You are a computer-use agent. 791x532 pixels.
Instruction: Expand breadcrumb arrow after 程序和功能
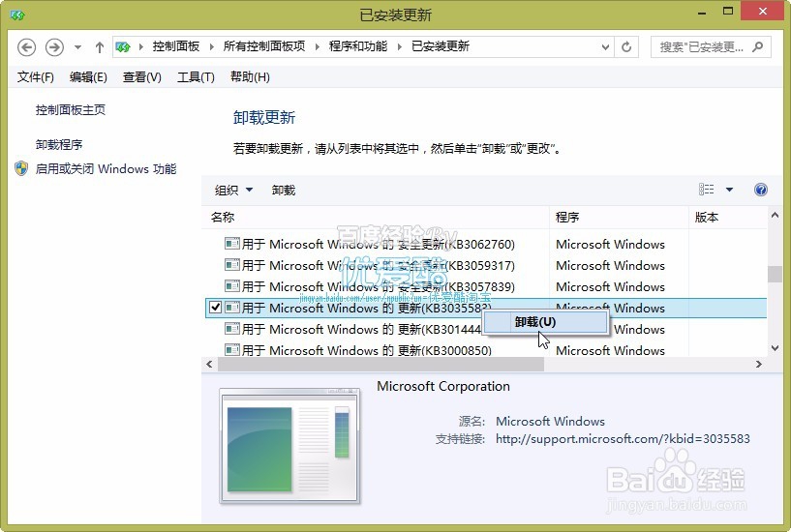(x=400, y=46)
